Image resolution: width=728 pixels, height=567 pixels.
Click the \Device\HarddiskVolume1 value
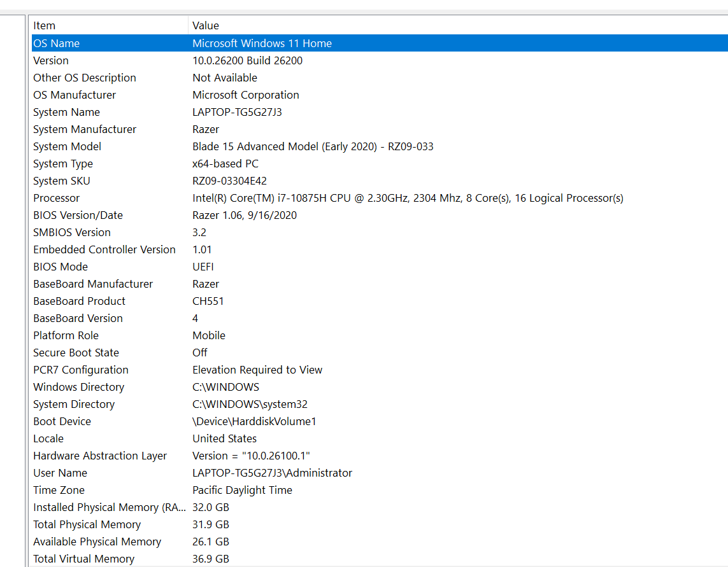(254, 421)
